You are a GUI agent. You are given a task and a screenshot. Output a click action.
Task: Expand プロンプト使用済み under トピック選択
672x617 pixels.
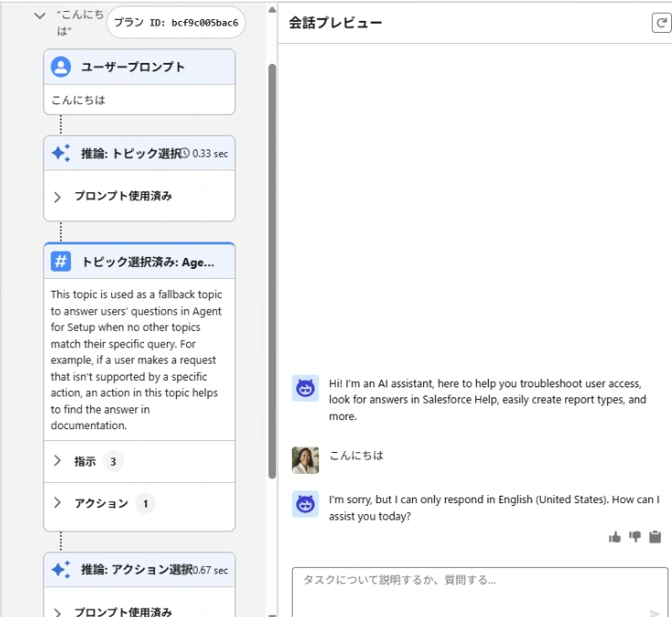click(x=57, y=197)
